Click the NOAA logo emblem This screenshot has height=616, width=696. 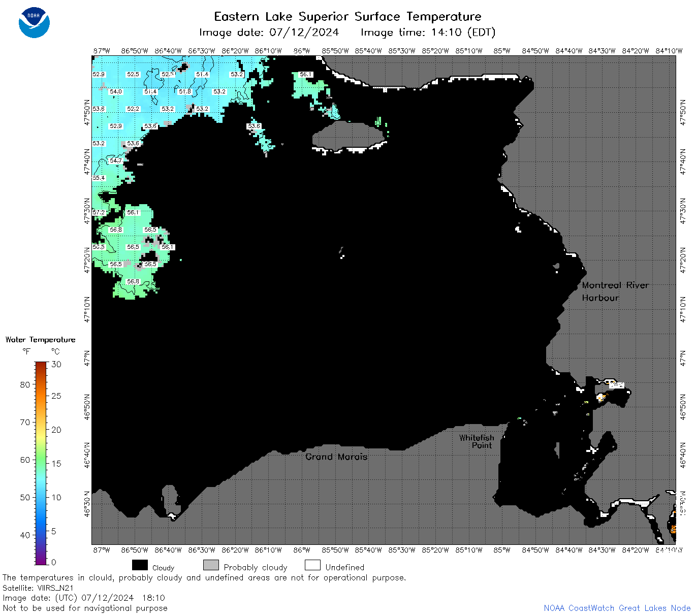pos(34,22)
